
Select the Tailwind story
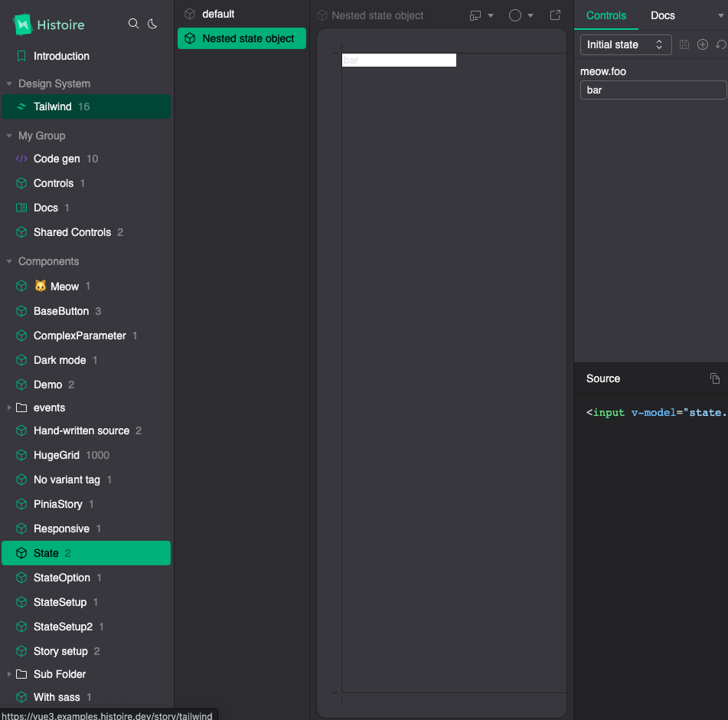click(x=86, y=106)
